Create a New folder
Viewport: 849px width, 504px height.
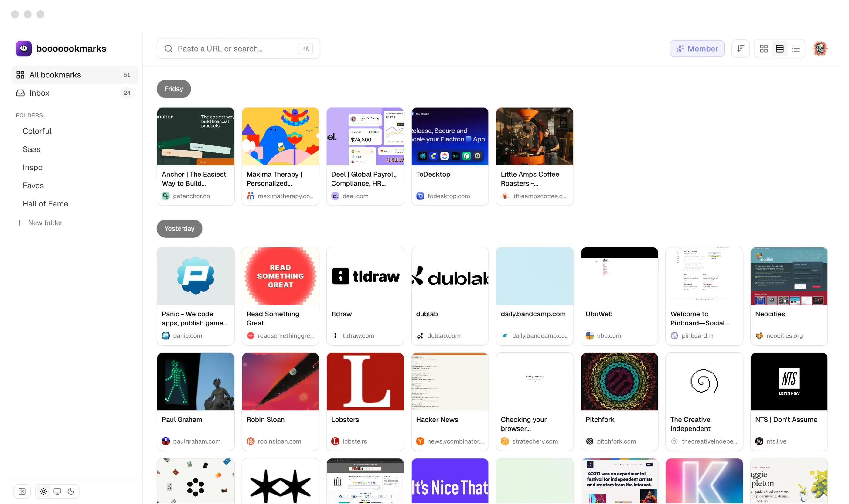39,223
